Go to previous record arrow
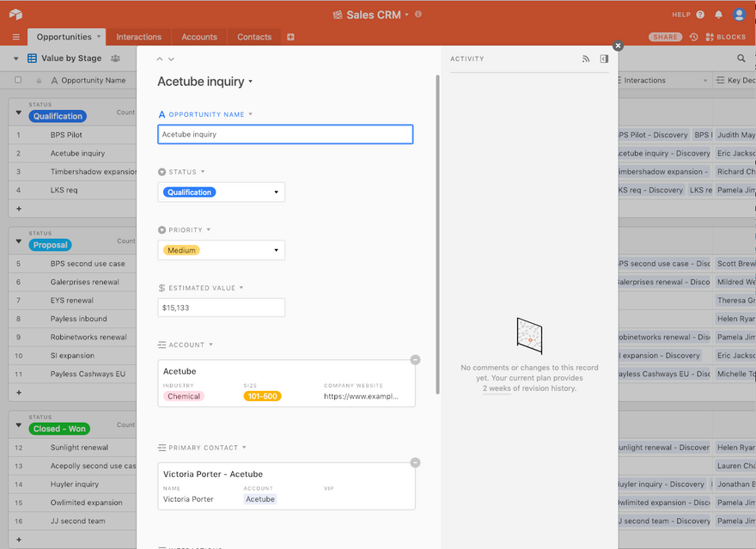 160,58
